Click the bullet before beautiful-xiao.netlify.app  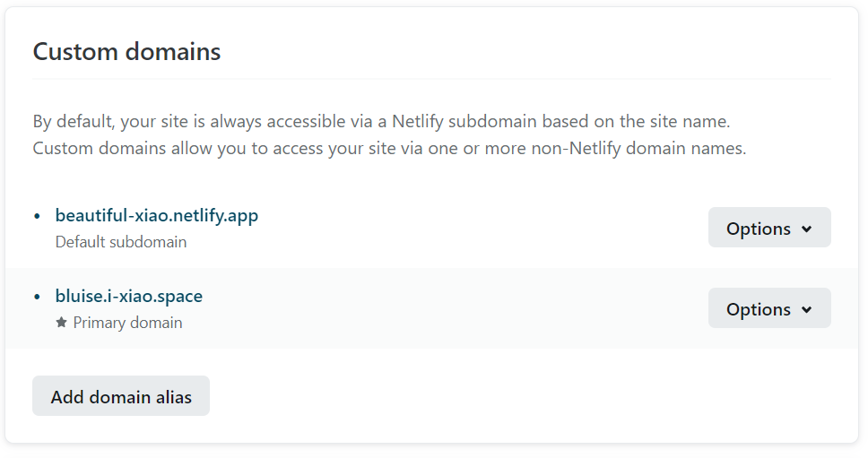click(x=38, y=216)
